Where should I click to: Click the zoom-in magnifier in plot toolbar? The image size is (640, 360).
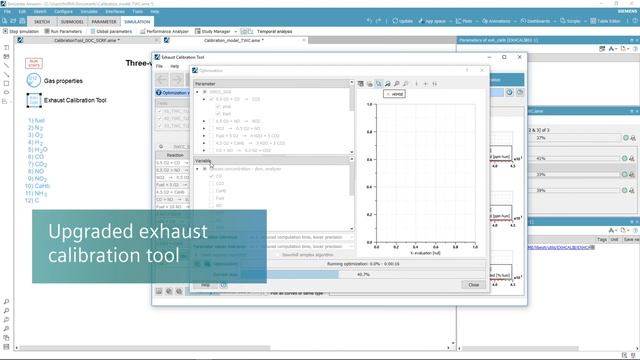pyautogui.click(x=397, y=84)
